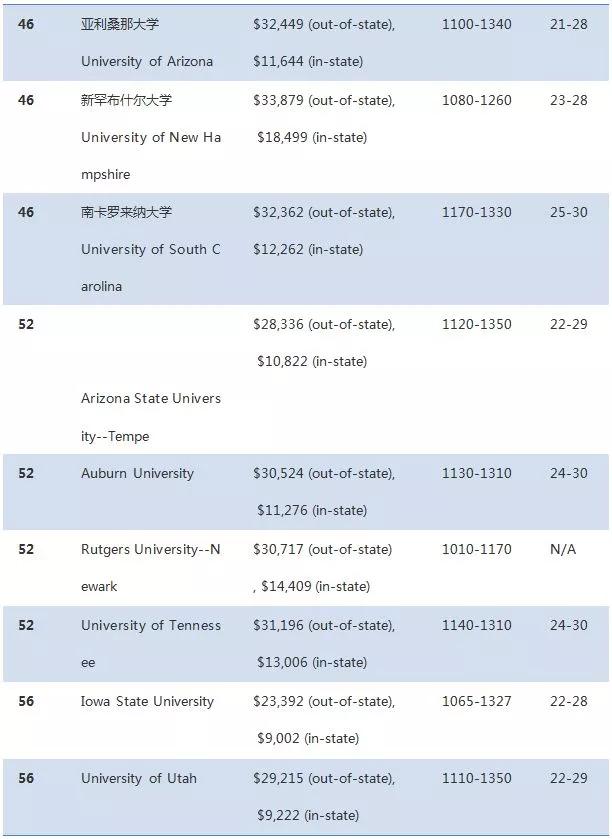Select the ACT range 21-28

pyautogui.click(x=568, y=24)
